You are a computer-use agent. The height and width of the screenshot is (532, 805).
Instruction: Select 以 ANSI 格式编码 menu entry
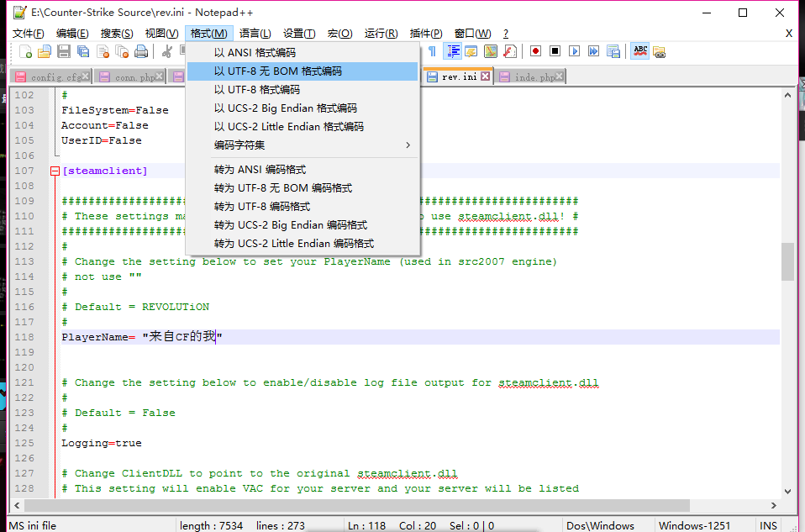point(303,52)
